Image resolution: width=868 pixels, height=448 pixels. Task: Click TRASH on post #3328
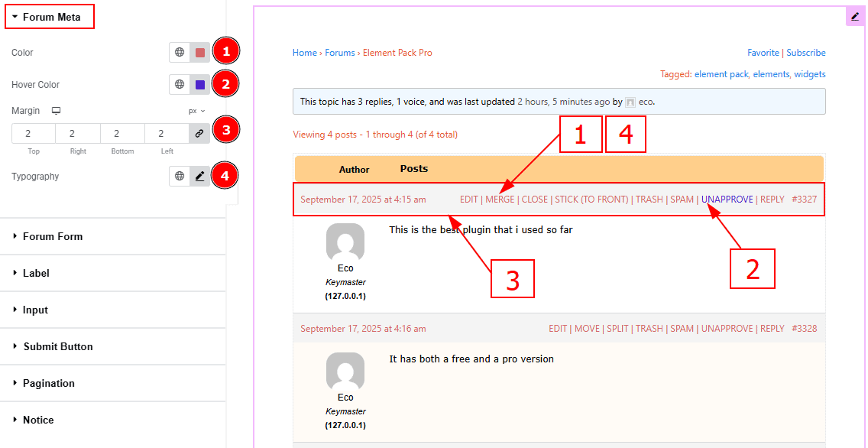click(x=649, y=329)
